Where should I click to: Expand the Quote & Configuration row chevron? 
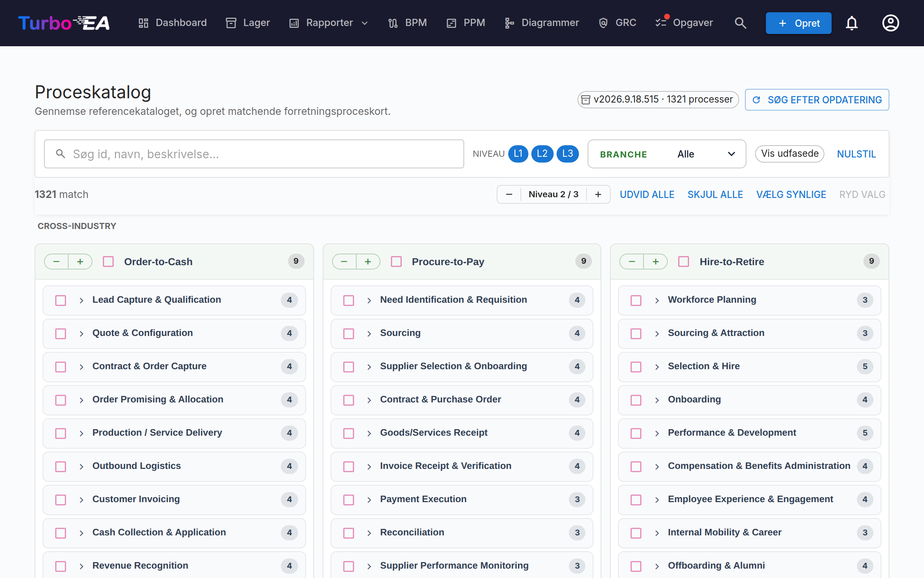[81, 333]
